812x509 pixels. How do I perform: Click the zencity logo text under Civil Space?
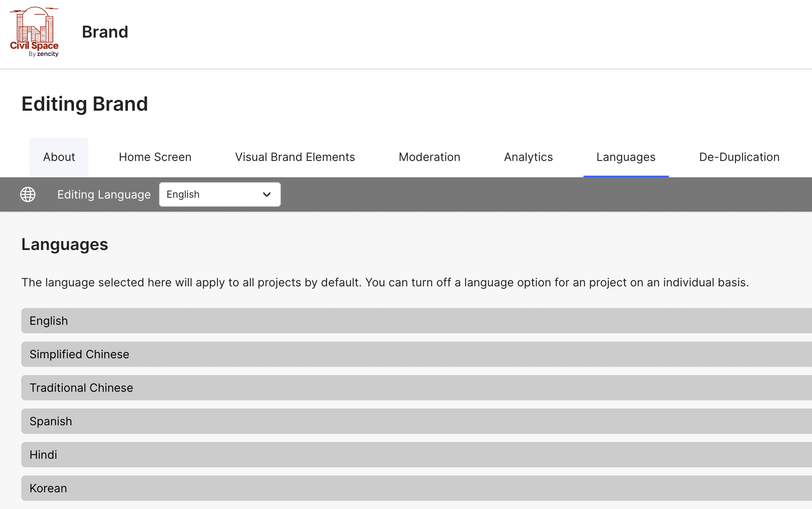45,54
